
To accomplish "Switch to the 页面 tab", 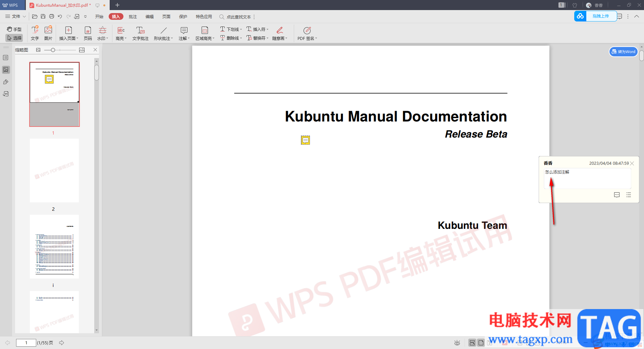I will click(166, 16).
